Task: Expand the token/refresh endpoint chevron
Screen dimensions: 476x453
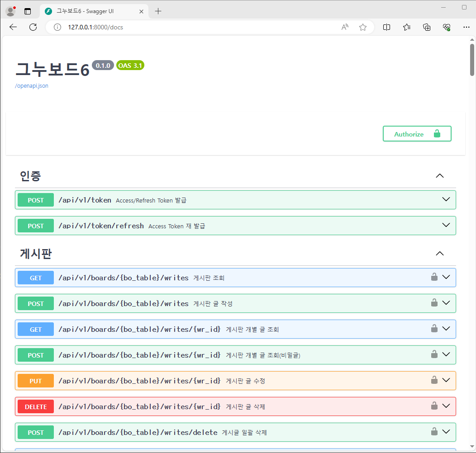Action: [446, 225]
